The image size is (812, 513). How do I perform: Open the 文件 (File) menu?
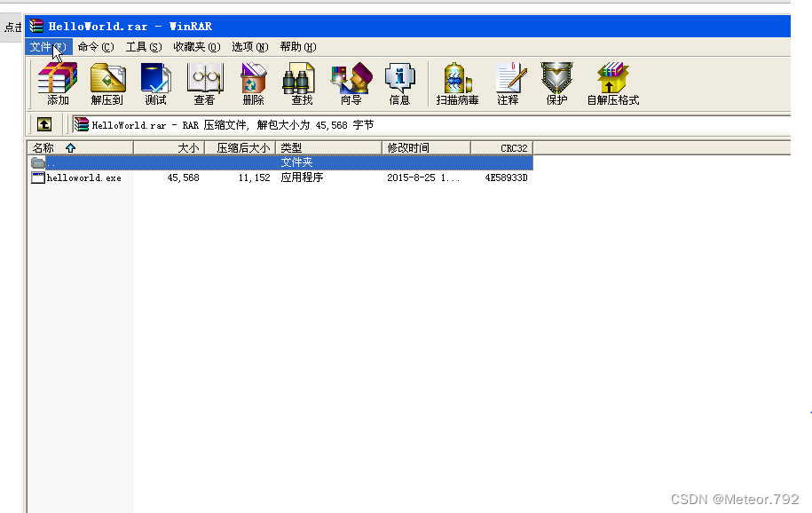point(48,47)
